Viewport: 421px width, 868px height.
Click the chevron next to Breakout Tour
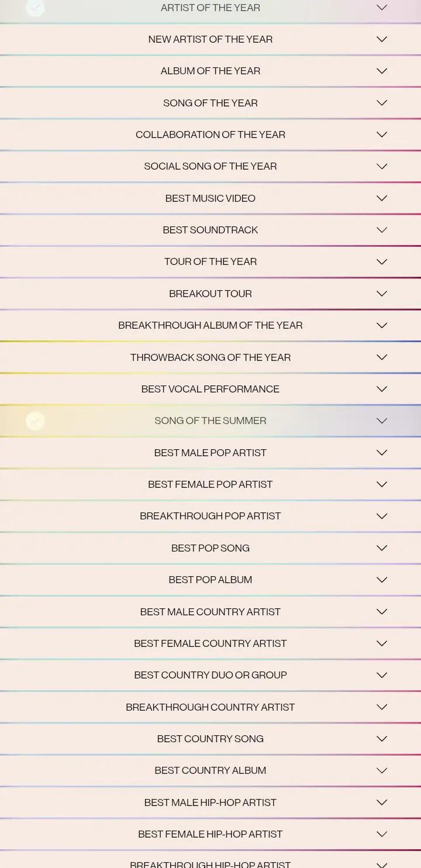pos(382,294)
